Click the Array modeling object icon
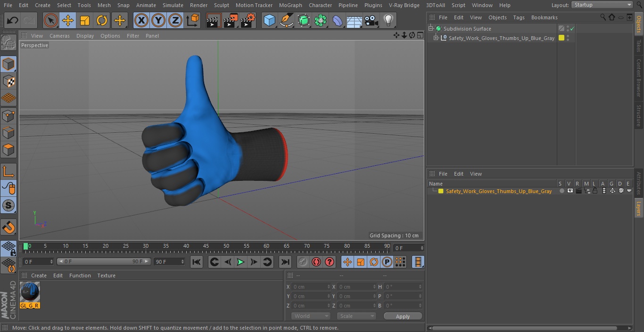 point(321,21)
